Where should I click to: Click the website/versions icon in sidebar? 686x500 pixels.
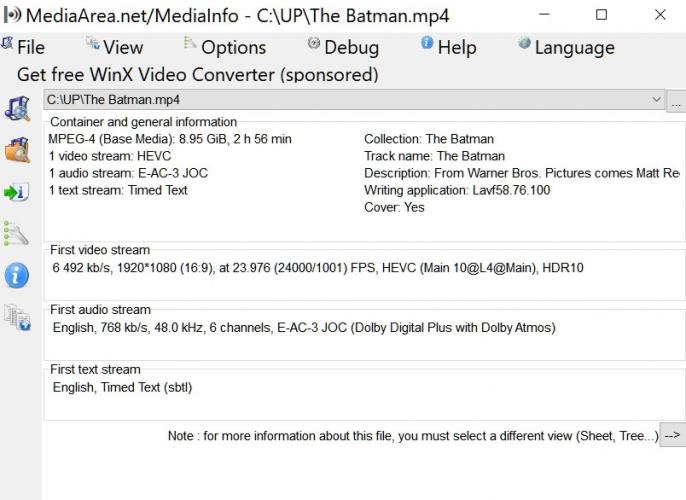(x=17, y=318)
